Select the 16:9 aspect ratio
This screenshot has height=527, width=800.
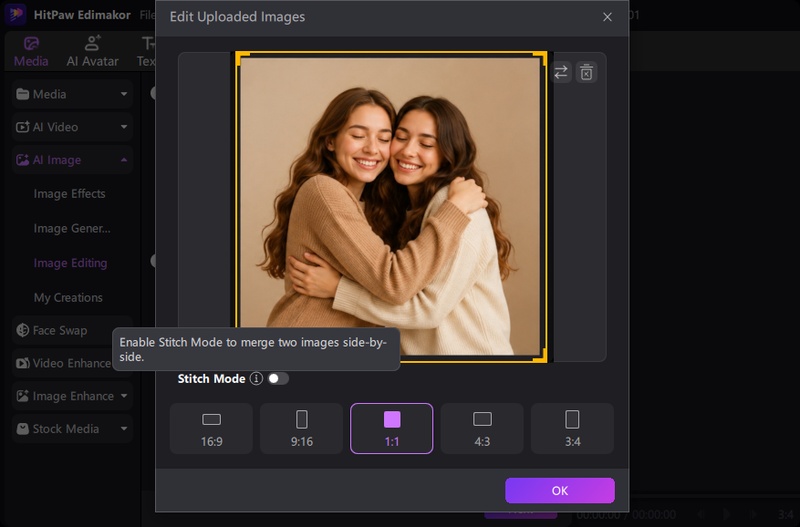211,429
